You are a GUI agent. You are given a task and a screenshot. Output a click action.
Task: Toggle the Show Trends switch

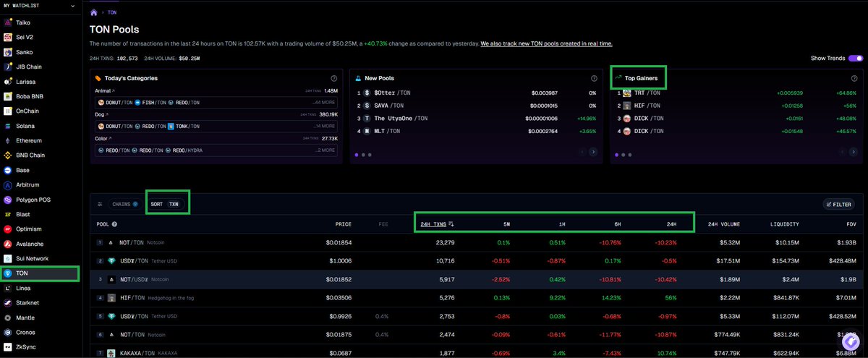(856, 58)
